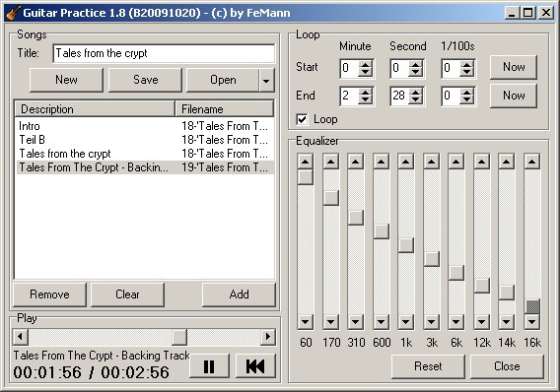Increase the Start 1/100s value
Viewport: 560px width, 392px height.
point(466,64)
